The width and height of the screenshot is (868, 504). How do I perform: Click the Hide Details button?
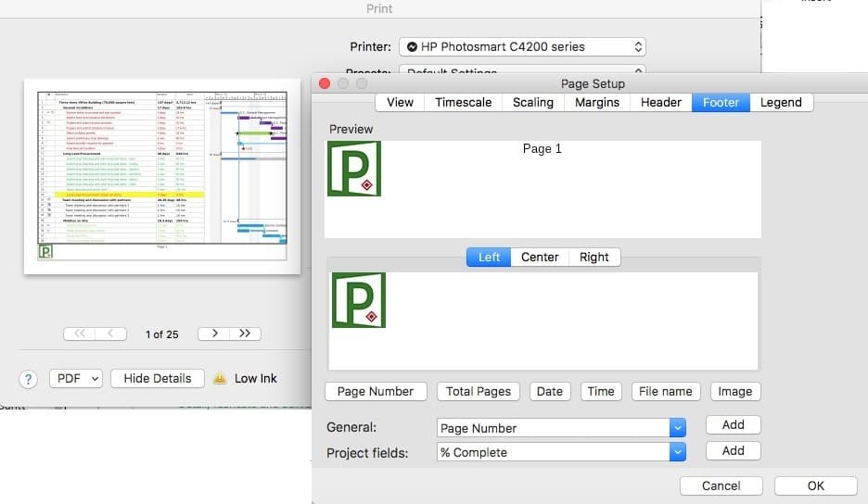(158, 378)
